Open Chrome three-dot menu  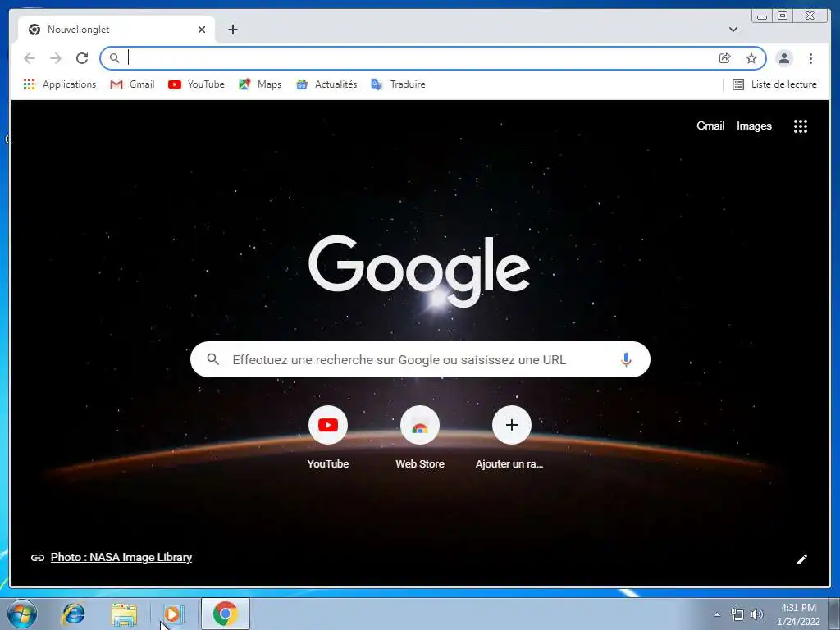(810, 58)
